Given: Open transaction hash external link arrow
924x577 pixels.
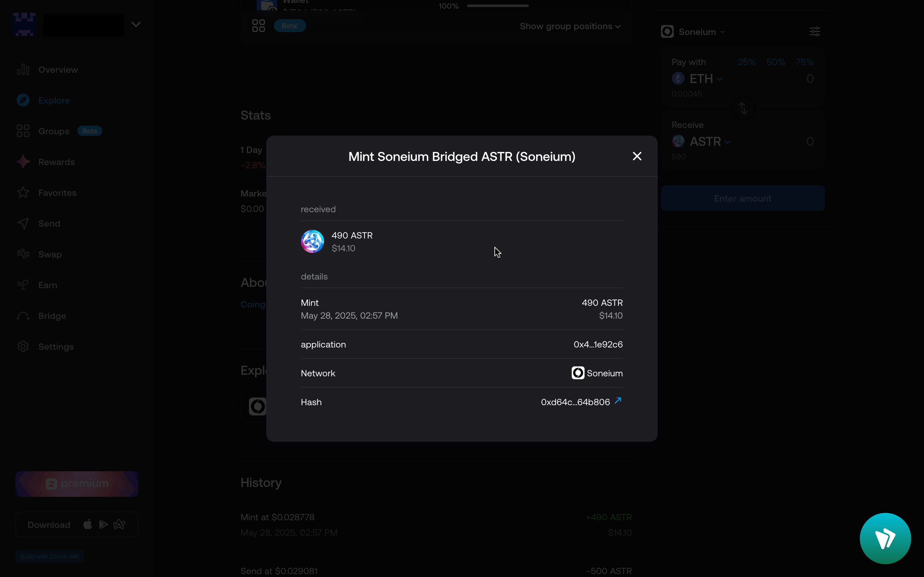Looking at the screenshot, I should click(618, 401).
